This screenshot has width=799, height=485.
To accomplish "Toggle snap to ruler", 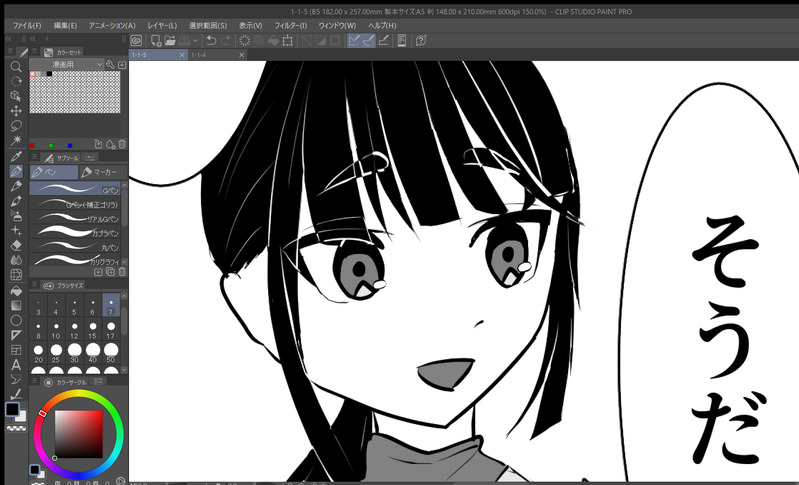I will click(354, 41).
